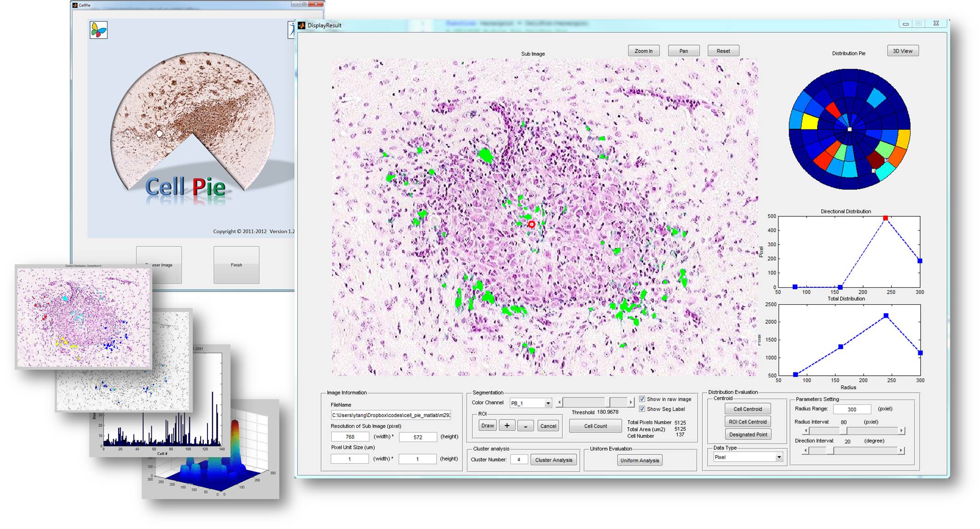Image resolution: width=980 pixels, height=529 pixels.
Task: Click the Cell Number value 137
Action: tap(680, 435)
